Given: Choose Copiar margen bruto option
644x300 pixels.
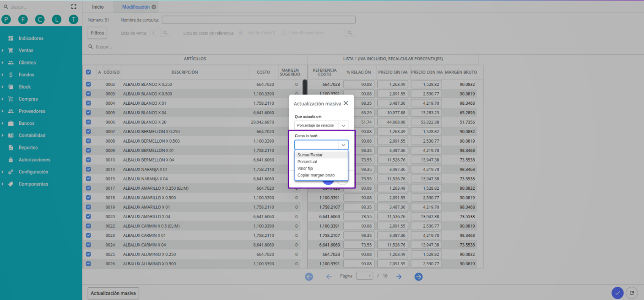Looking at the screenshot, I should [321, 175].
